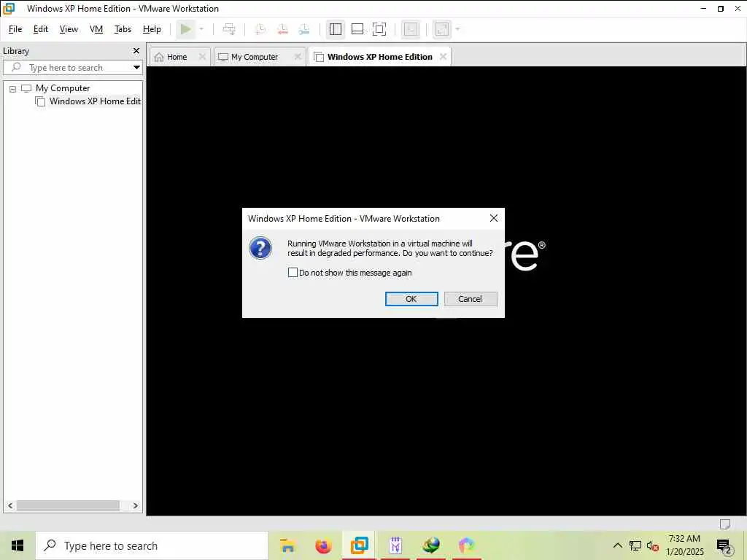Image resolution: width=747 pixels, height=560 pixels.
Task: Close the Windows XP Home Edition tab
Action: [x=443, y=57]
